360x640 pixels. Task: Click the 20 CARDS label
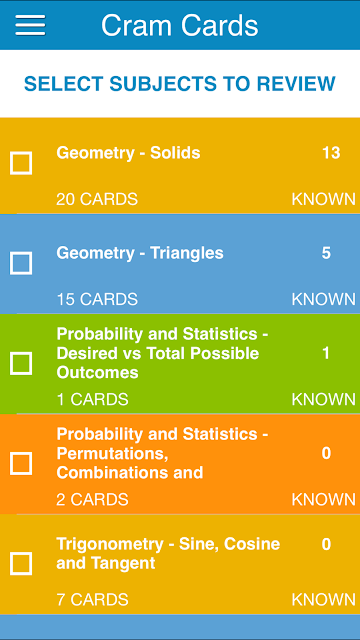pos(97,199)
